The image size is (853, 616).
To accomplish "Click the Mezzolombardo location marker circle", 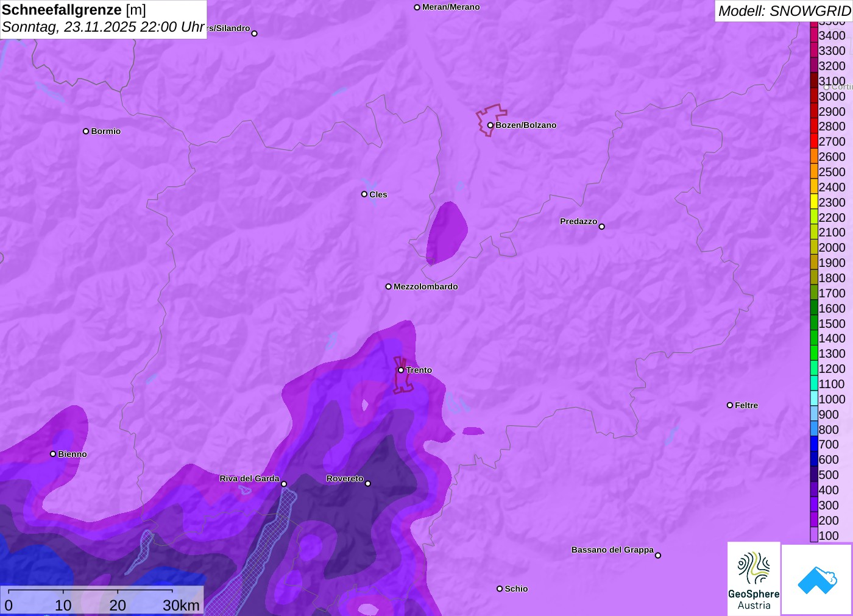I will [x=389, y=286].
